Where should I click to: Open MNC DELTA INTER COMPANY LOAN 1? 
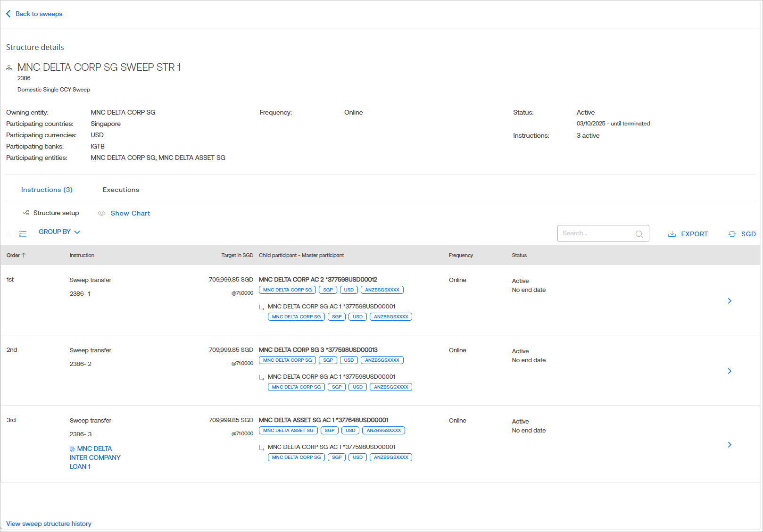tap(95, 457)
